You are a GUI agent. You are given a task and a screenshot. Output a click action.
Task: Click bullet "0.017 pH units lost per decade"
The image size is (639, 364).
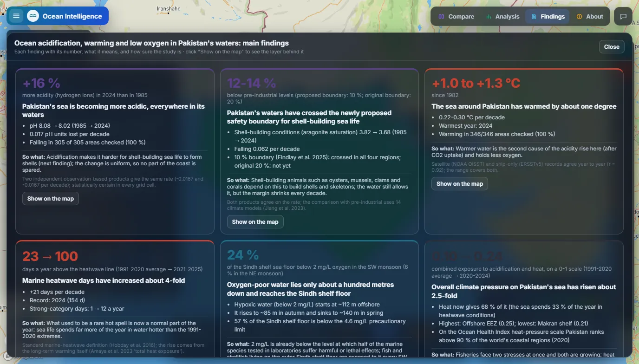(x=69, y=134)
